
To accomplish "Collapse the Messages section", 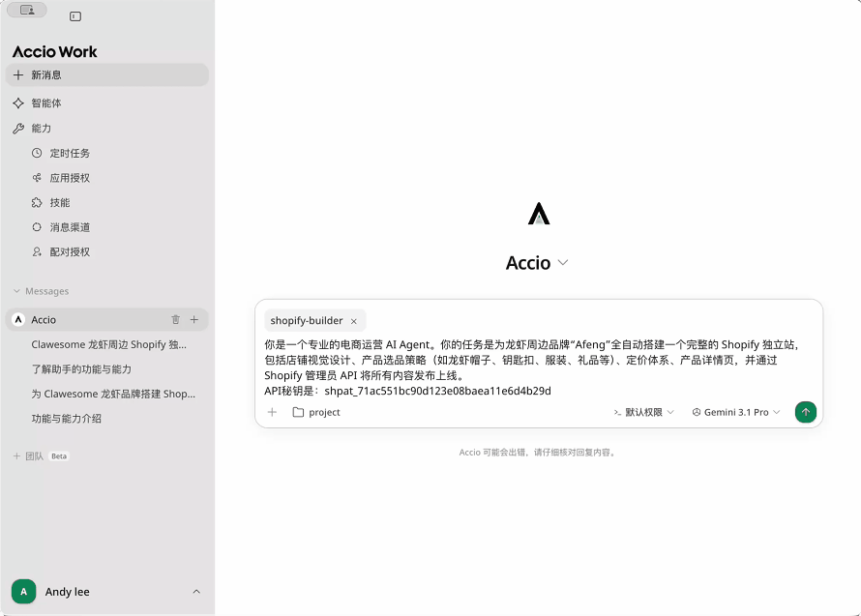I will coord(15,291).
